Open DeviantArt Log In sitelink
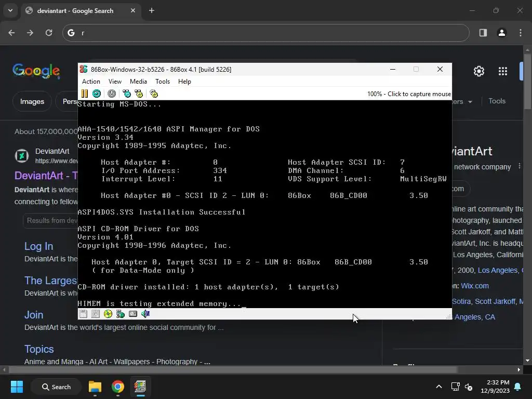Viewport: 532px width, 399px height. [38, 246]
